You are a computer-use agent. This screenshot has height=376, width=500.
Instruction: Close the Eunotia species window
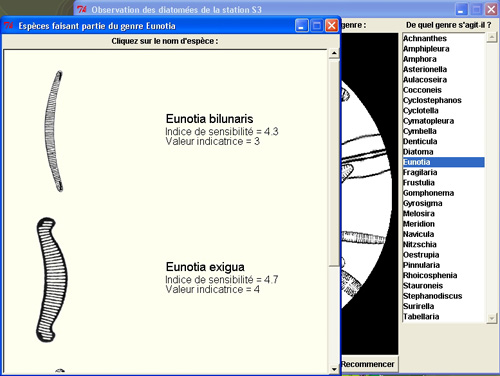click(x=332, y=26)
